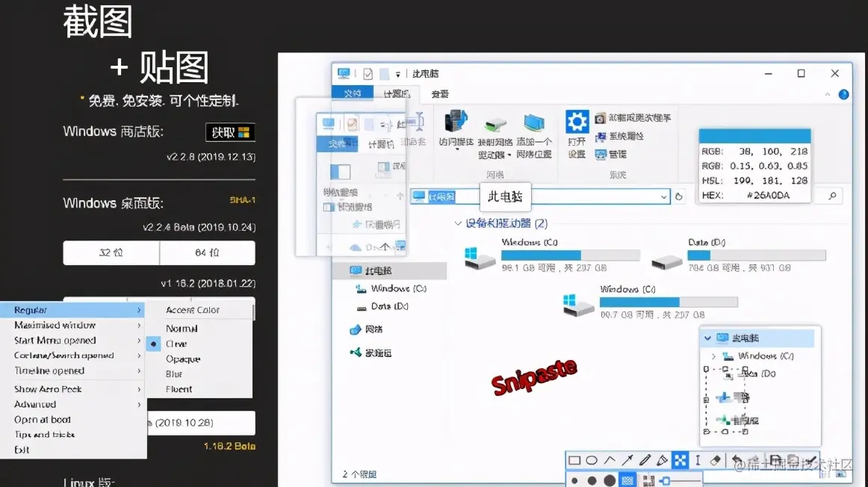The height and width of the screenshot is (487, 868).
Task: Click the undo arrow in the annotation toolbar
Action: tap(737, 459)
